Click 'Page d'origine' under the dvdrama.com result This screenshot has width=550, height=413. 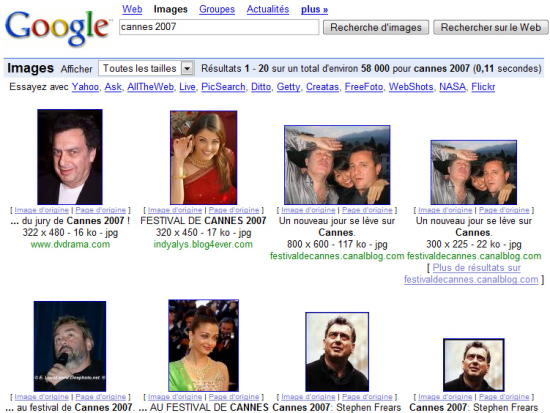(x=101, y=210)
